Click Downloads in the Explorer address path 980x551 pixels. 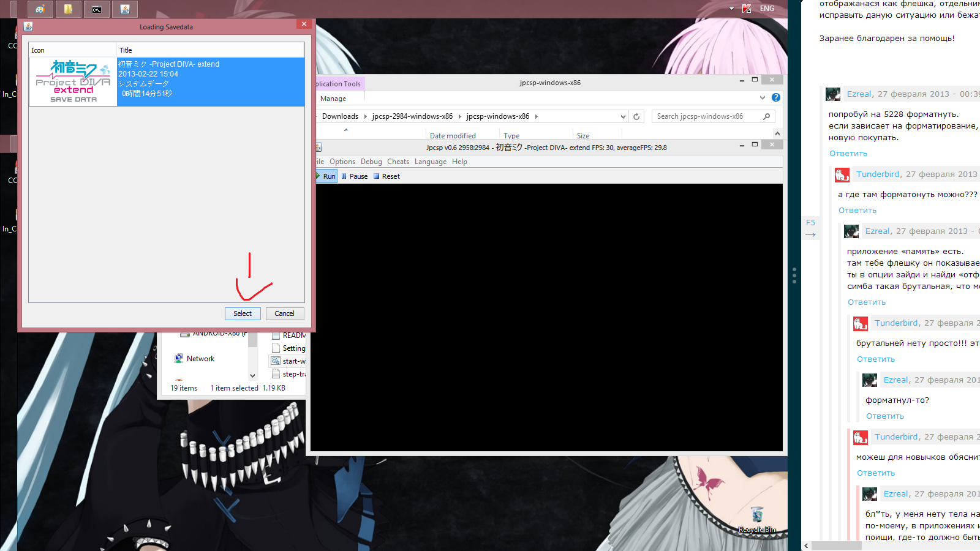[340, 116]
